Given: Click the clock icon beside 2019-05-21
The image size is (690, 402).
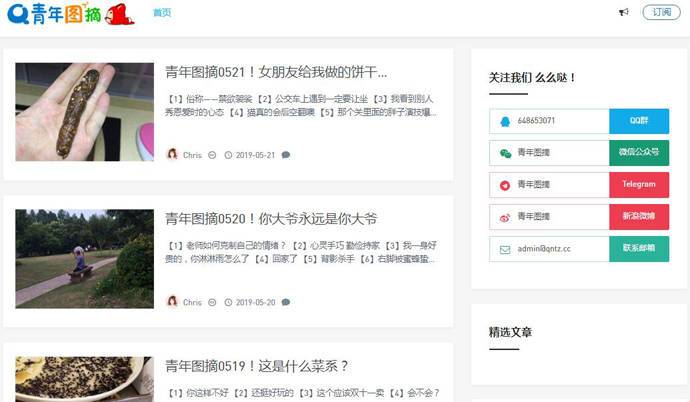Looking at the screenshot, I should [x=228, y=155].
